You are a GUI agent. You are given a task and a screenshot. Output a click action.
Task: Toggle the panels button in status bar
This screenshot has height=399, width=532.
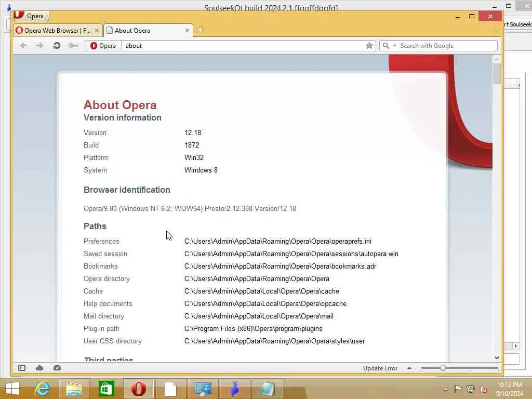(x=22, y=368)
